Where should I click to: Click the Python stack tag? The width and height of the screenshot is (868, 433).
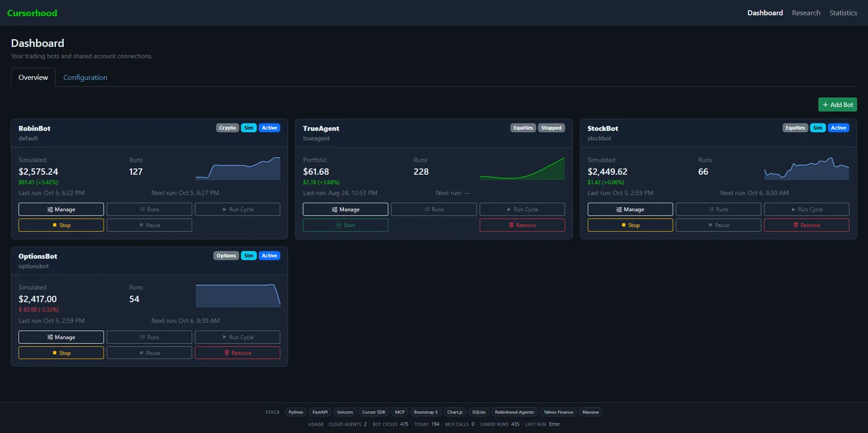click(x=296, y=412)
